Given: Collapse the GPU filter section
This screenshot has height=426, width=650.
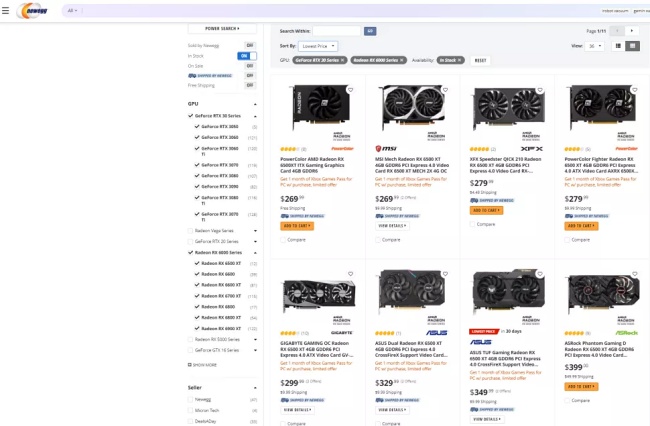Looking at the screenshot, I should 255,104.
